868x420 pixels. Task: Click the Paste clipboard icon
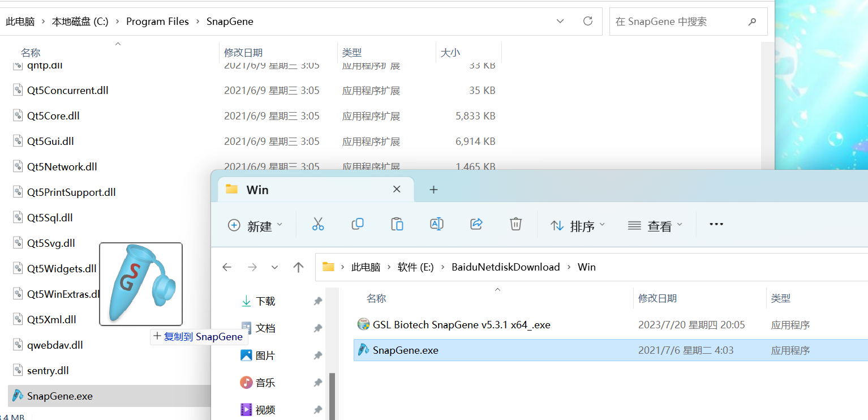click(397, 225)
